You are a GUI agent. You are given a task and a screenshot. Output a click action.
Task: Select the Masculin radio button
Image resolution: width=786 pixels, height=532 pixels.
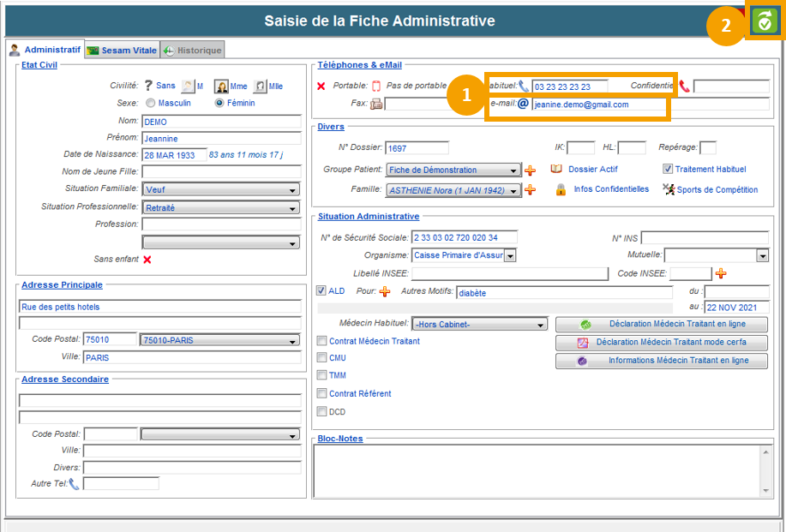[x=151, y=103]
